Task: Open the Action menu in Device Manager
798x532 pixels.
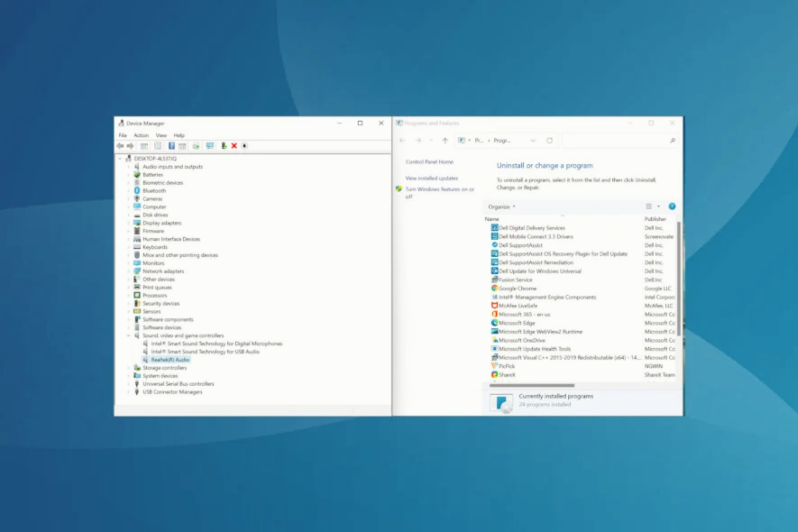Action: (141, 135)
